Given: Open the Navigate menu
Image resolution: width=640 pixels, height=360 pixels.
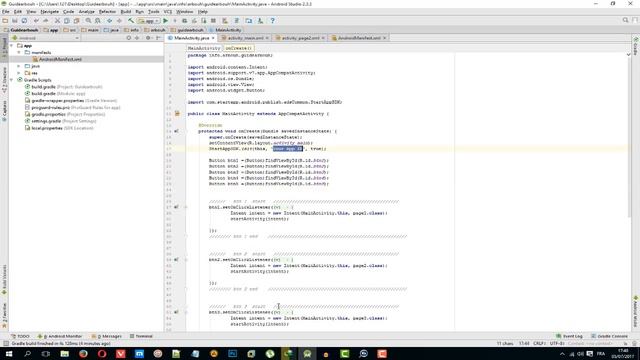Looking at the screenshot, I should click(49, 12).
